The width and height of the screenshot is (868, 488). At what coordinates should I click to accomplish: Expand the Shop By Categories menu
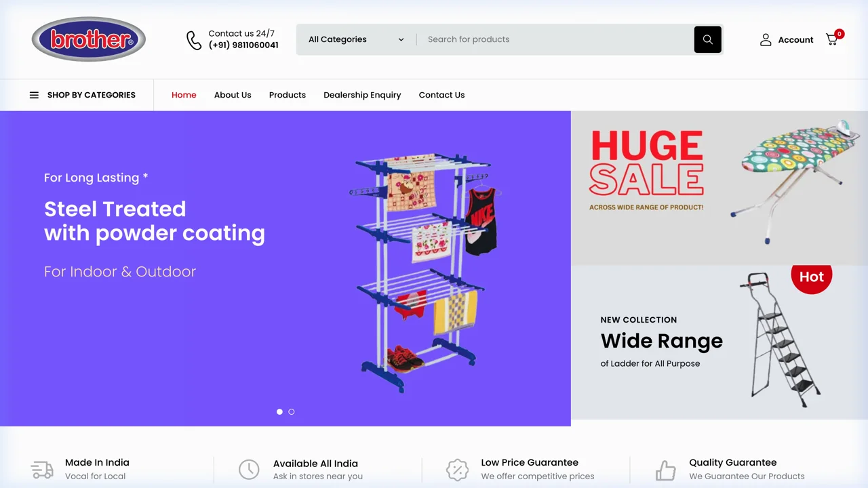(83, 95)
